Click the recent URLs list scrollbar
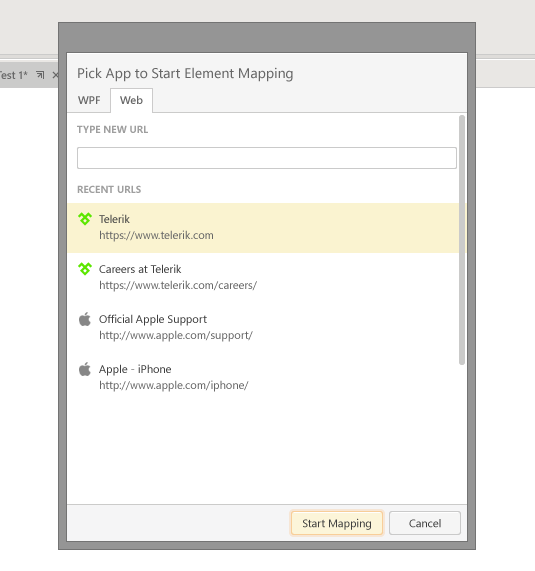The image size is (535, 571). 462,240
